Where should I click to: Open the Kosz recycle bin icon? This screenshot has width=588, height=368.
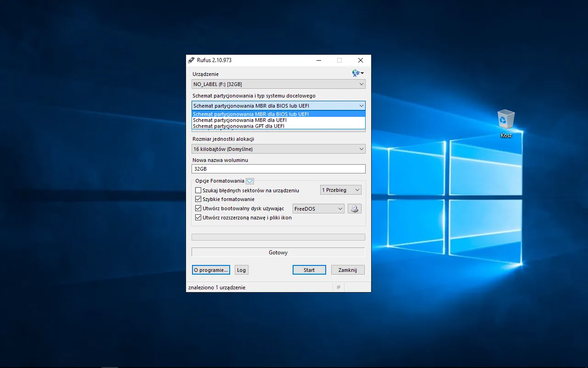pyautogui.click(x=506, y=121)
